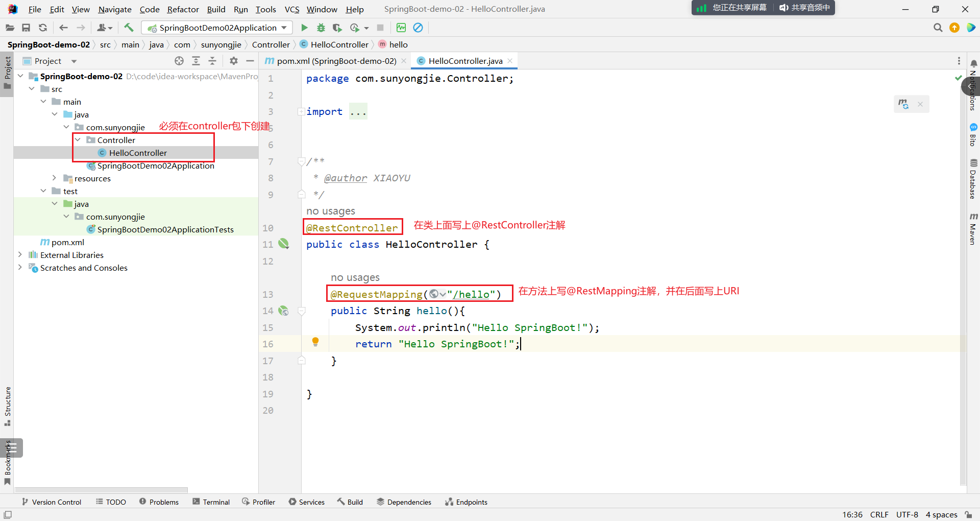Open the Navigate menu
The image size is (980, 521).
[x=115, y=9]
